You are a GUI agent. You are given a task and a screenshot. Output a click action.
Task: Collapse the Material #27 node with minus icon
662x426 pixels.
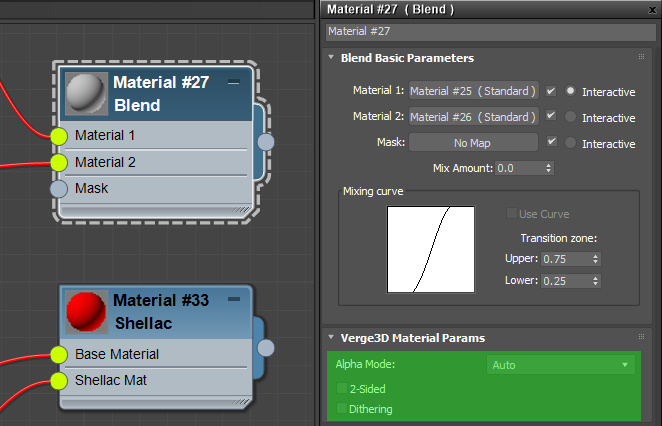click(233, 82)
